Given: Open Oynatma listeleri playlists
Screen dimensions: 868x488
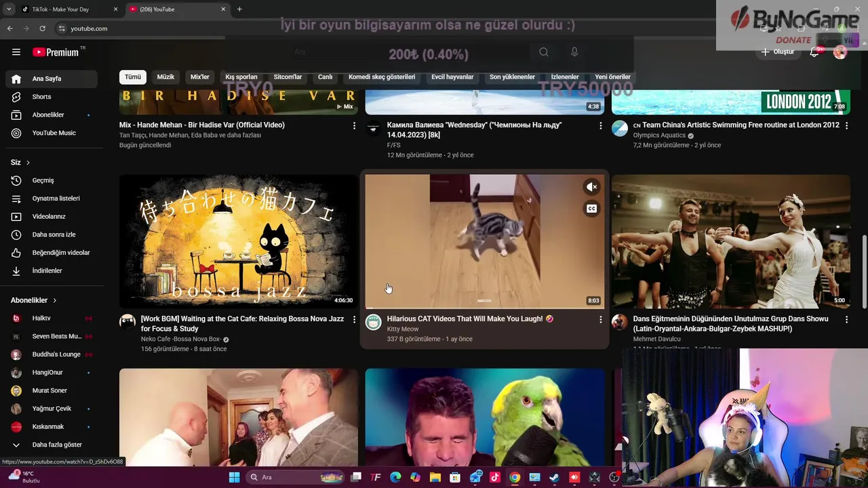Looking at the screenshot, I should coord(52,199).
